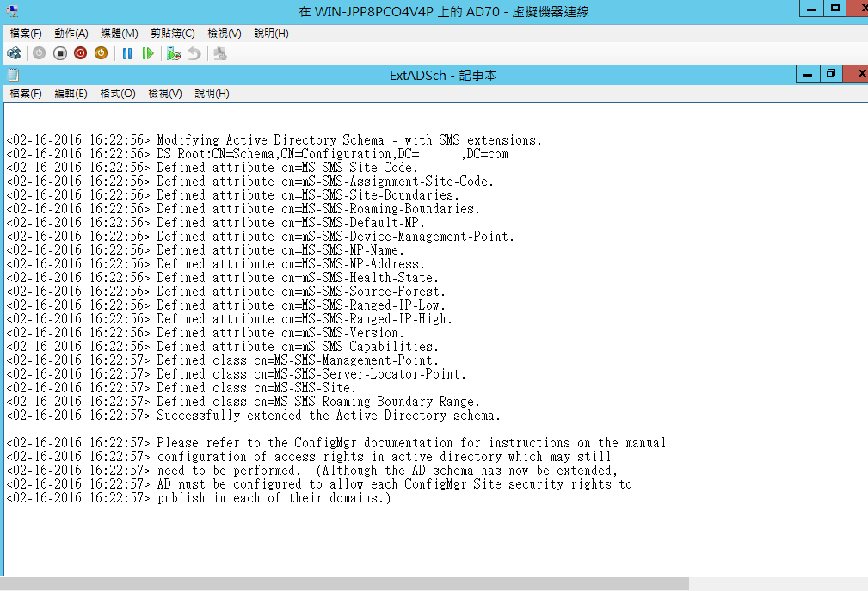Click the 'MS-SMS-Server-Locator-Point' class line
The height and width of the screenshot is (591, 868).
coord(236,374)
